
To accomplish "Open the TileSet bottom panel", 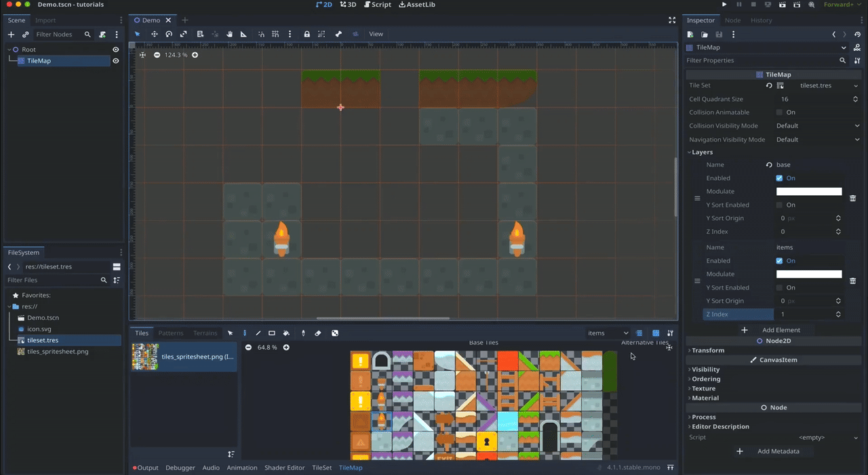I will pyautogui.click(x=321, y=468).
